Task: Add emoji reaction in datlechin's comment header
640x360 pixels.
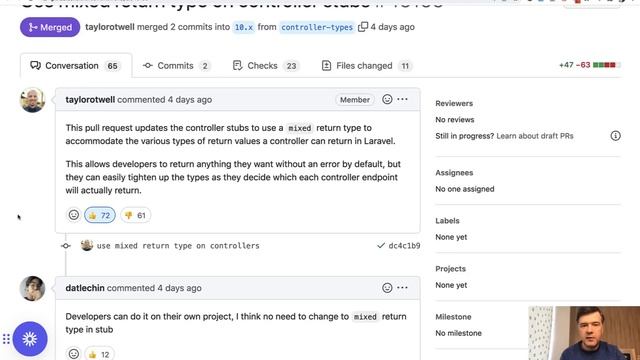Action: coord(387,288)
